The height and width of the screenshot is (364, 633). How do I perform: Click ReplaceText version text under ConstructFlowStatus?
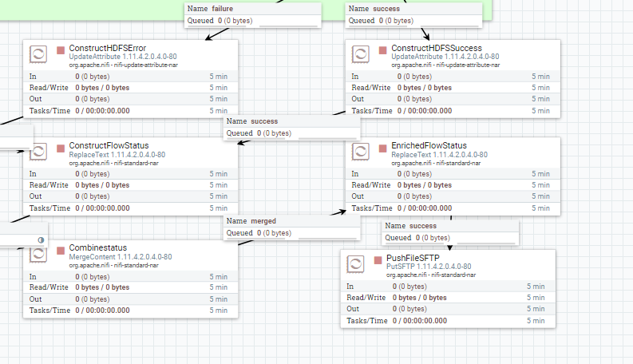coord(117,155)
